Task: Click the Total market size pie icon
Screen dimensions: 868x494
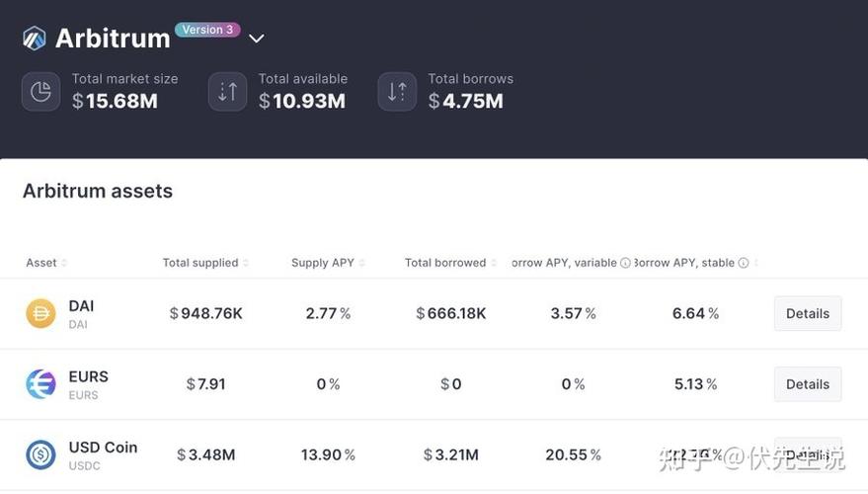Action: (x=40, y=91)
